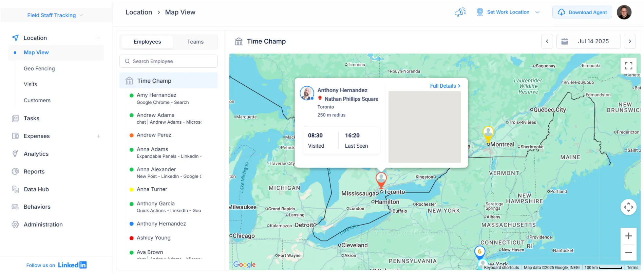Open the Reports menu
Viewport: 644px width, 274px height.
(x=34, y=171)
